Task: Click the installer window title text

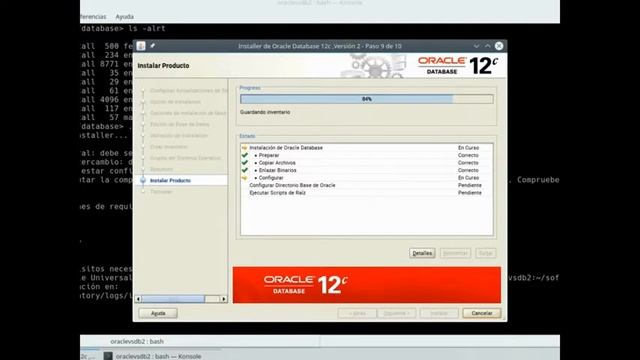Action: [320, 46]
